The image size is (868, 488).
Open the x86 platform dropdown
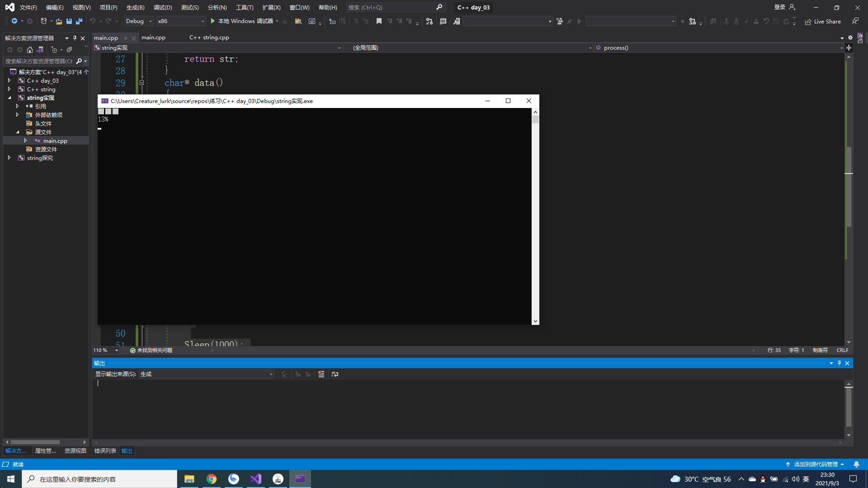[x=181, y=21]
